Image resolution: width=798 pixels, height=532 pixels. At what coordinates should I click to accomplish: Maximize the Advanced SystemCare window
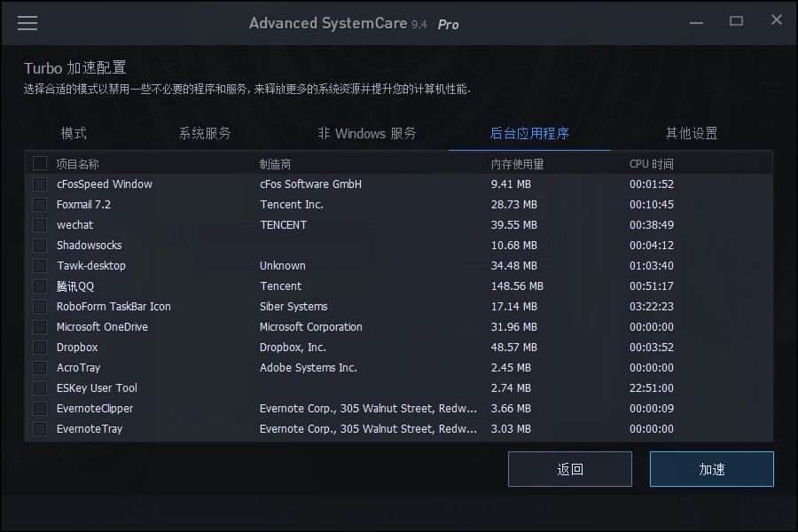[x=736, y=21]
